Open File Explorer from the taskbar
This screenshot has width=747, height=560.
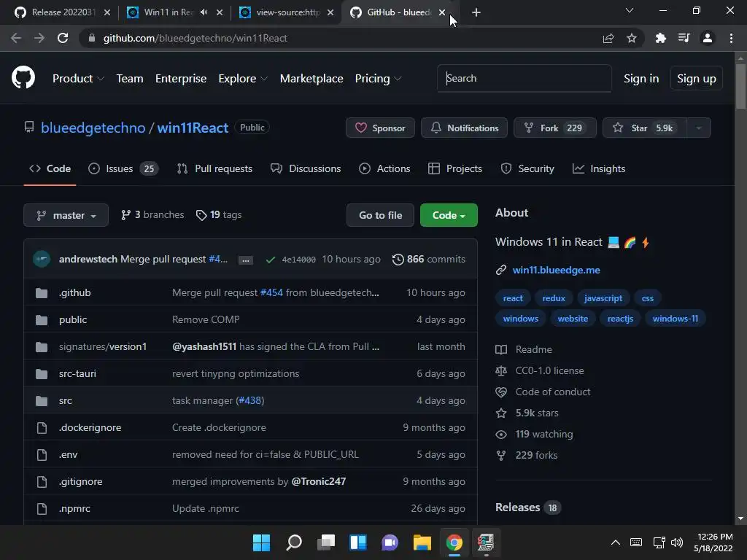coord(422,542)
